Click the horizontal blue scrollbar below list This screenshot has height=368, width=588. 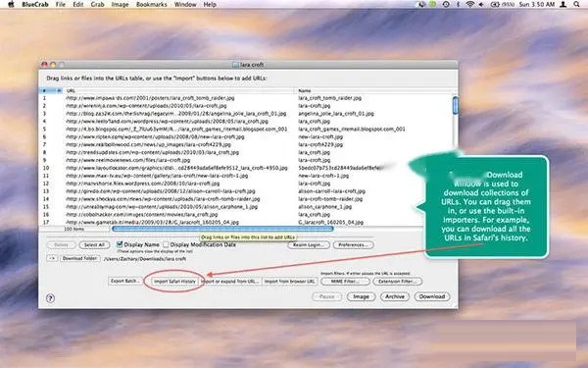(x=222, y=229)
